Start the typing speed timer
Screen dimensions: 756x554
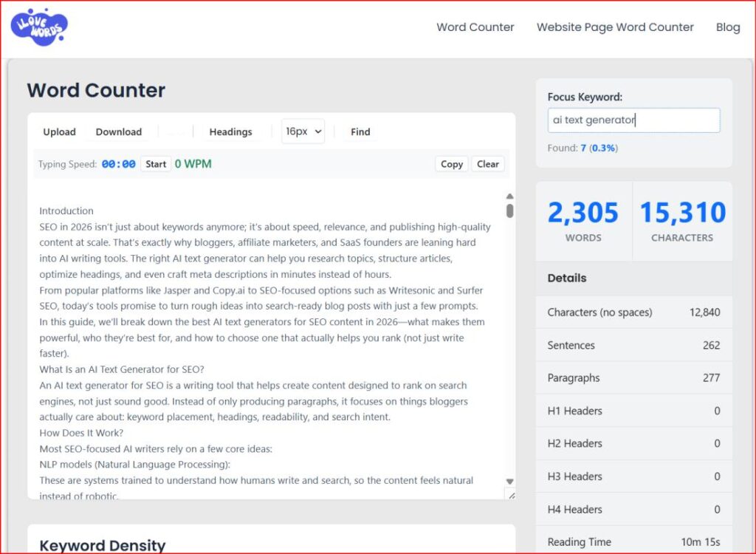(155, 164)
